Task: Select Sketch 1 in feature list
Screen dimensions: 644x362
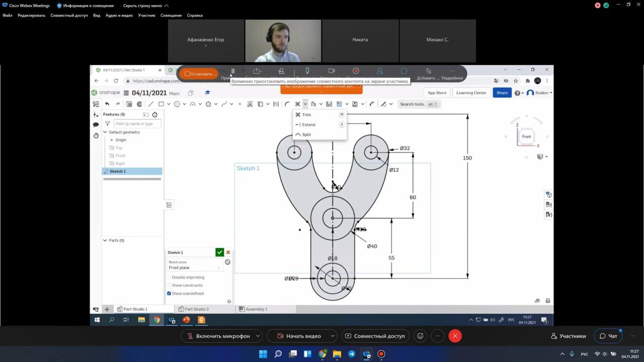Action: click(x=132, y=171)
